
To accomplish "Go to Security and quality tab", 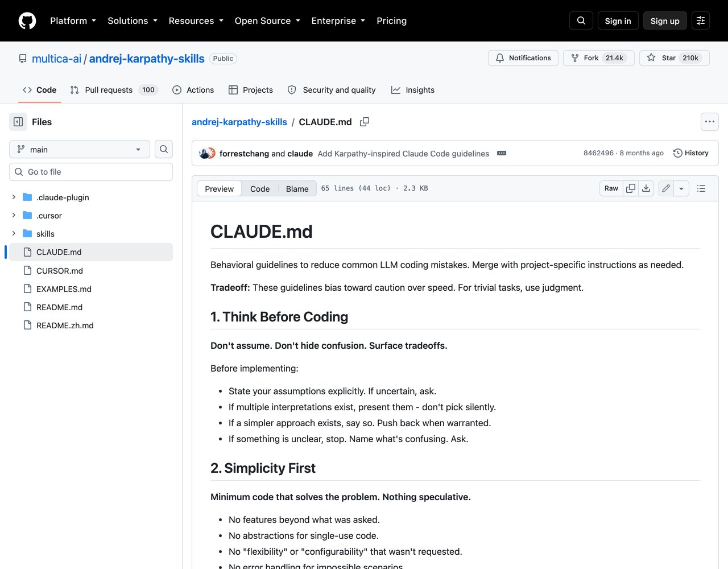I will pos(332,90).
